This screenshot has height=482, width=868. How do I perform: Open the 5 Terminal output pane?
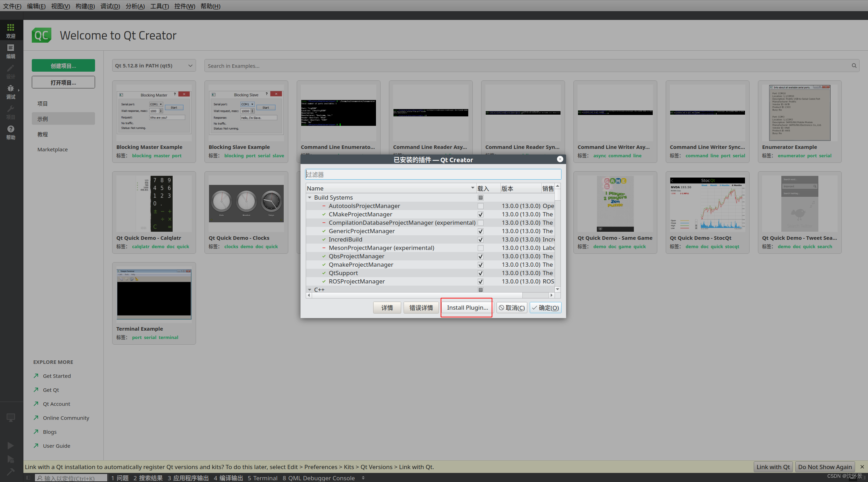(262, 478)
